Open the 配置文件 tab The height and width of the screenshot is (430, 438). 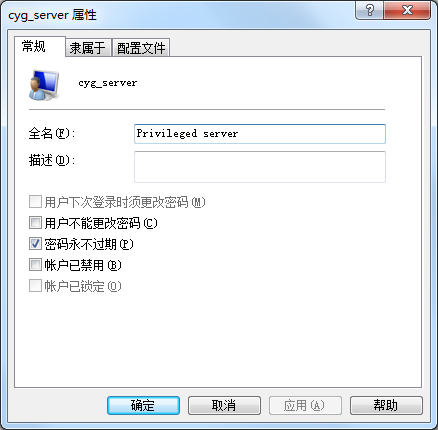[x=141, y=48]
